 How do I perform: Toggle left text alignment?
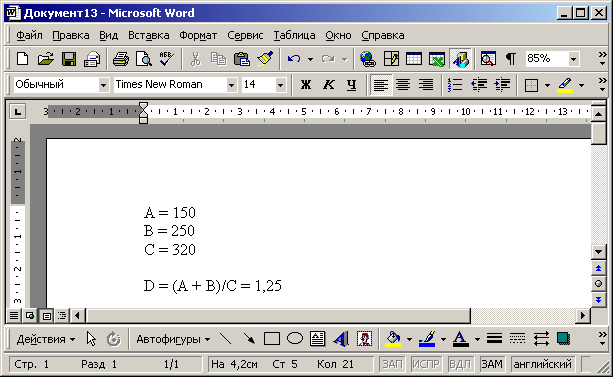click(380, 84)
